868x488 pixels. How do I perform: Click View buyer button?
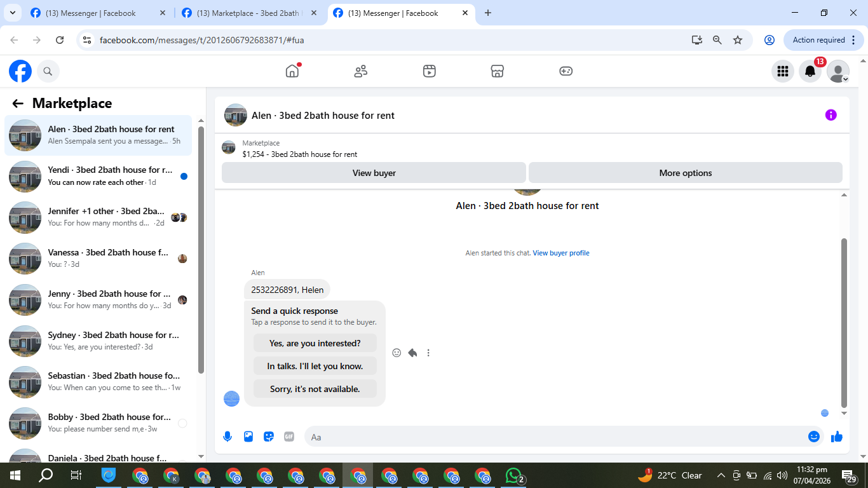point(374,173)
